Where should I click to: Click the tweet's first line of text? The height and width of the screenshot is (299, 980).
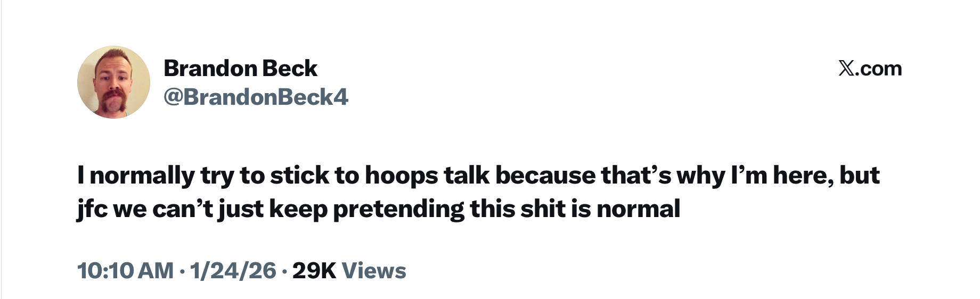(x=478, y=176)
